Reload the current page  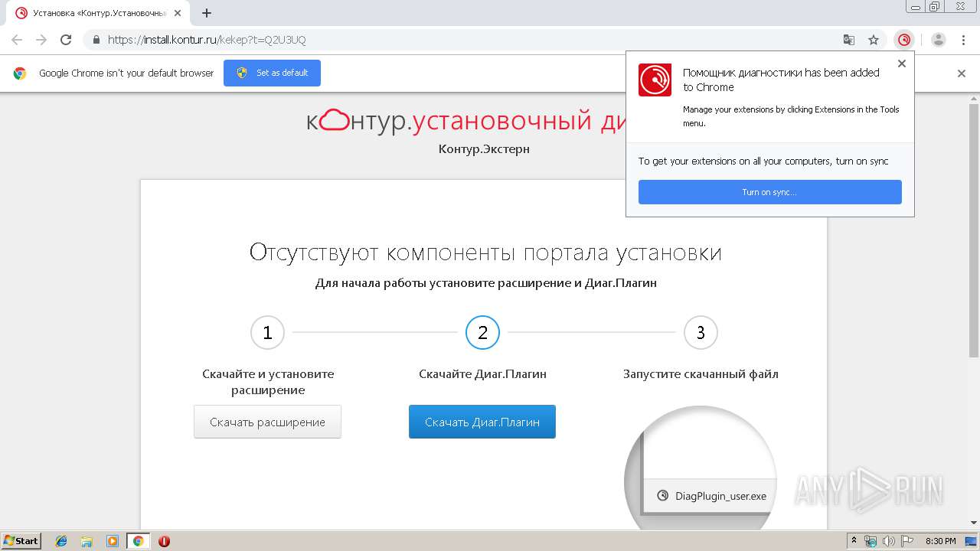click(66, 40)
